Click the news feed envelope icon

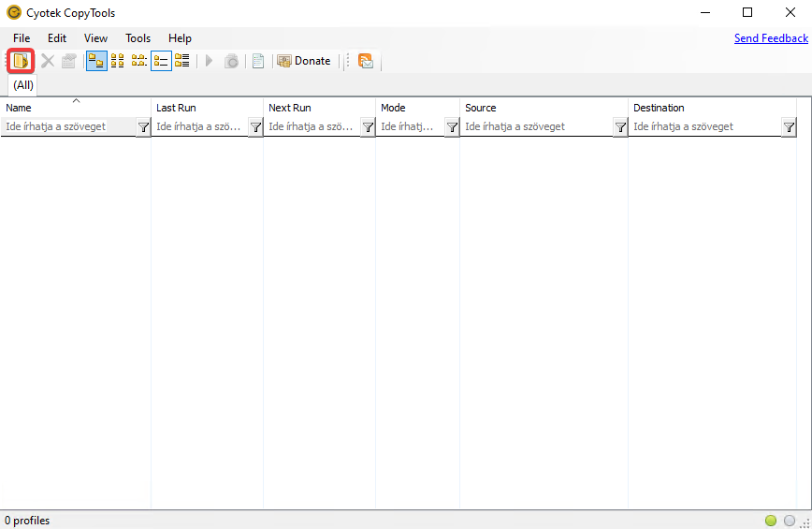click(x=366, y=61)
